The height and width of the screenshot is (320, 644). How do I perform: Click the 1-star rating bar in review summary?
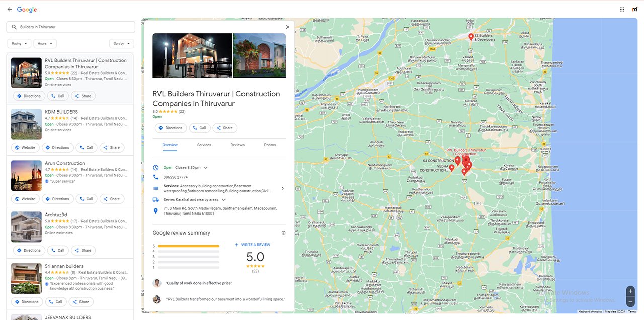189,267
